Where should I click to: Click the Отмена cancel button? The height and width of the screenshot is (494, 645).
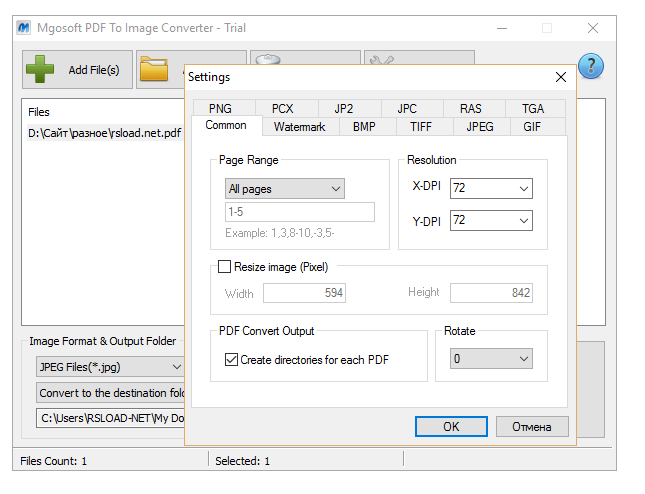[532, 427]
